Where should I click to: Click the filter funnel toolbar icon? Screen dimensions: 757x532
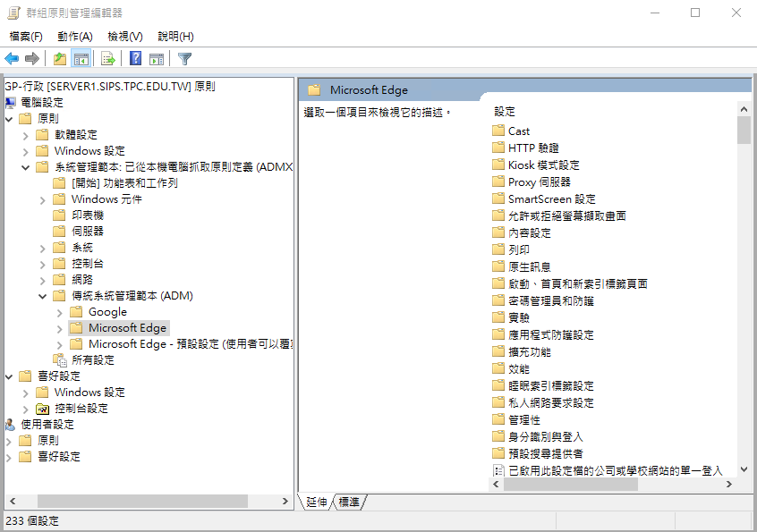click(x=184, y=59)
